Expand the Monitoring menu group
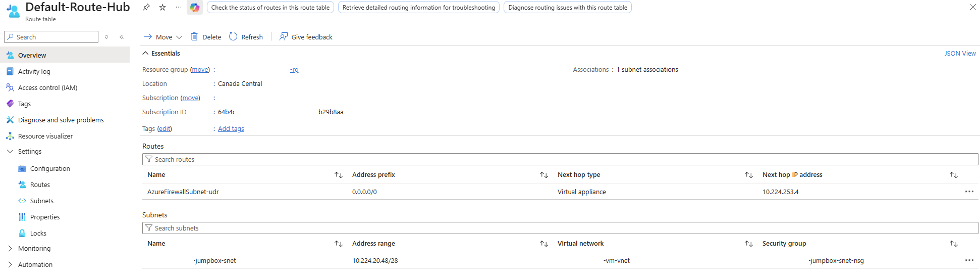 10,248
